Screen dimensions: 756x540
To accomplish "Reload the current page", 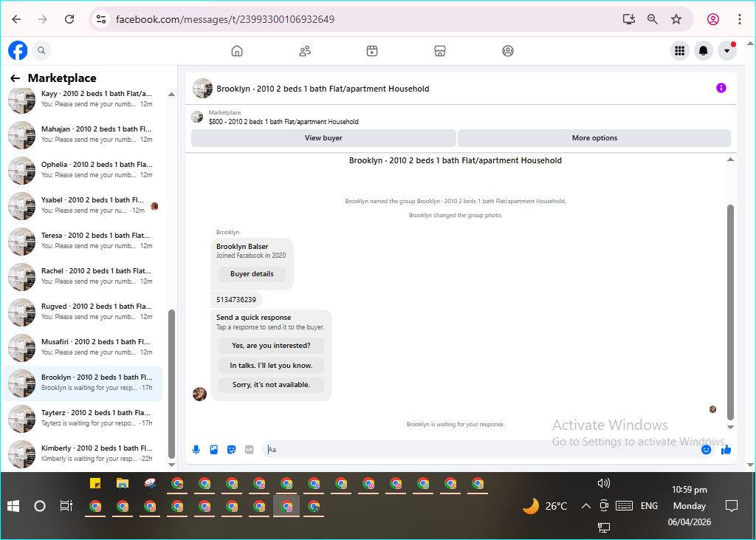I will click(69, 19).
